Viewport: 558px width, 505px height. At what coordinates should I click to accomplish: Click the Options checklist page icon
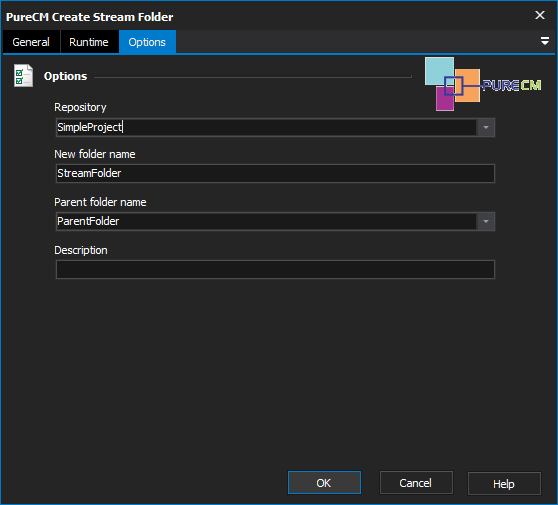23,75
